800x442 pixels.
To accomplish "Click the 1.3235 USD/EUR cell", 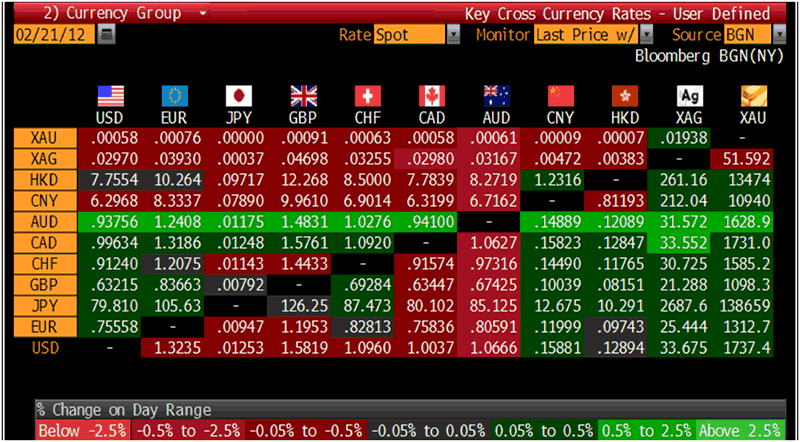I will tap(174, 349).
